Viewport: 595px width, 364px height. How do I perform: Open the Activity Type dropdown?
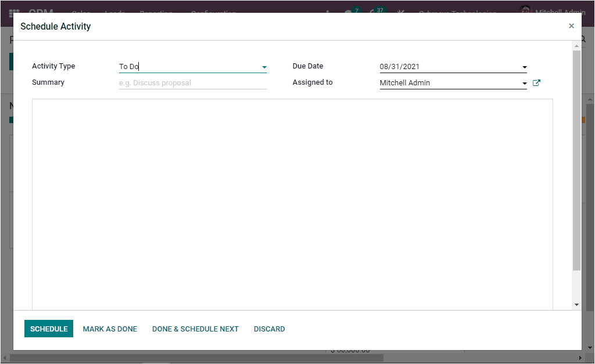264,67
